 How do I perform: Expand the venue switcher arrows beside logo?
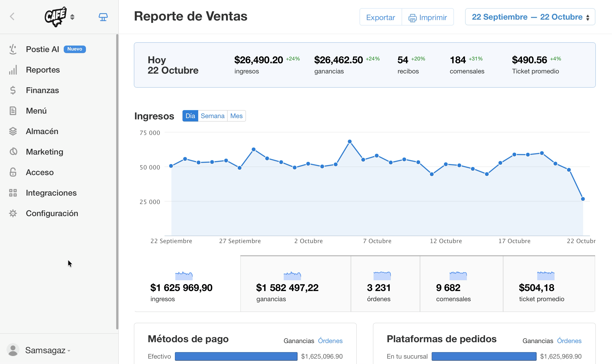point(72,17)
